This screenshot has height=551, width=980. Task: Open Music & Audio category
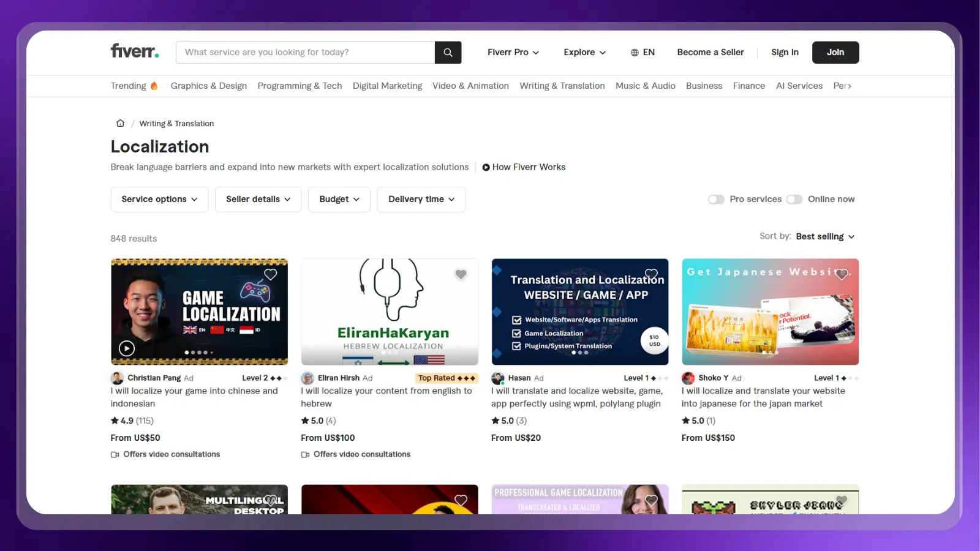646,86
